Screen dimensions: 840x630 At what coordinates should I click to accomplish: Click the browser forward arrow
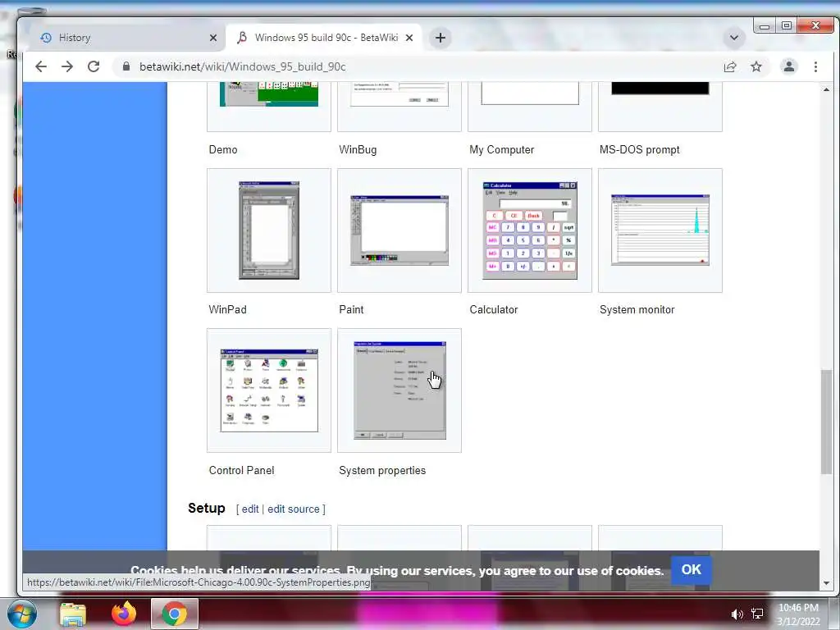point(67,66)
